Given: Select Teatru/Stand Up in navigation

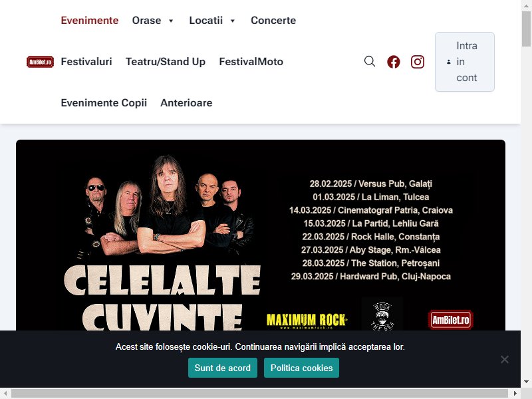Looking at the screenshot, I should (165, 61).
